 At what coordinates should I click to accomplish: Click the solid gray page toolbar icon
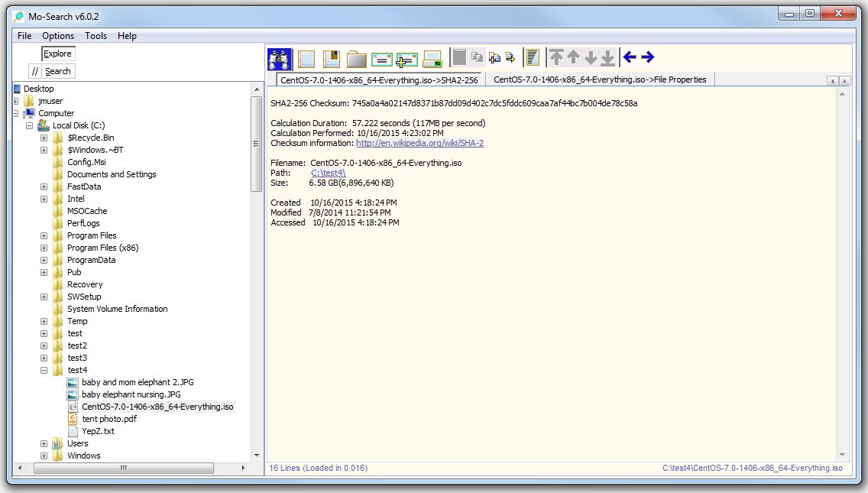(x=459, y=57)
